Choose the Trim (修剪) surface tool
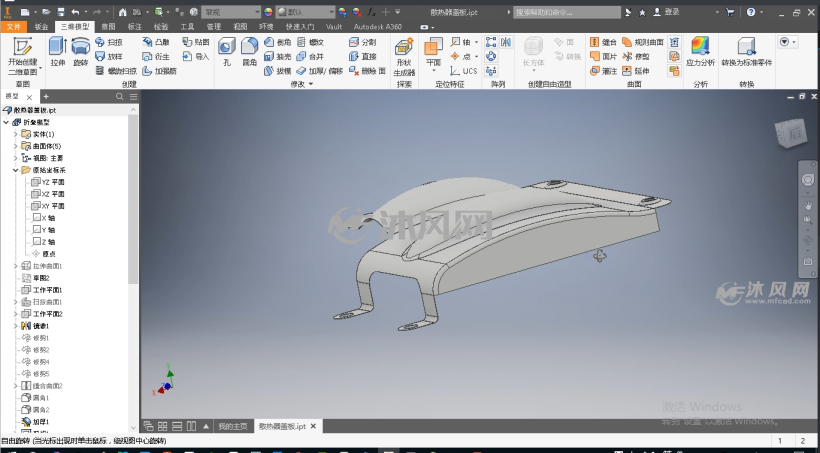This screenshot has width=820, height=453. (x=636, y=56)
